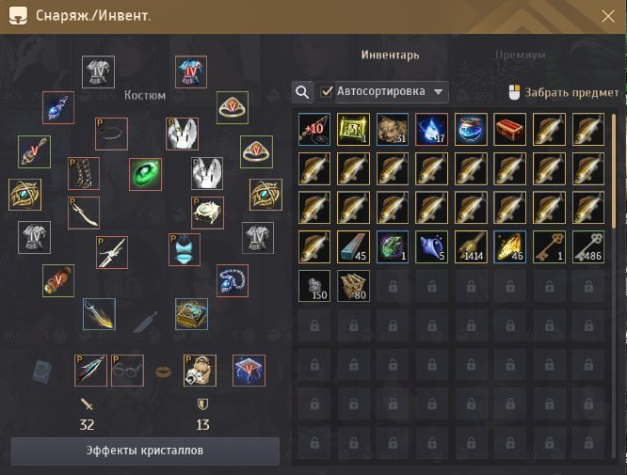
Task: Uncheck the Автосортировка checkbox
Action: tap(327, 92)
